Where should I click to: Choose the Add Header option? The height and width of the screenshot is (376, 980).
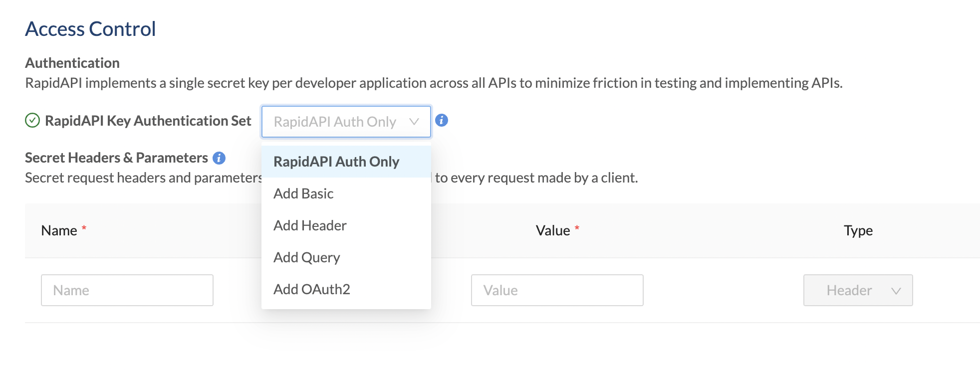coord(346,225)
